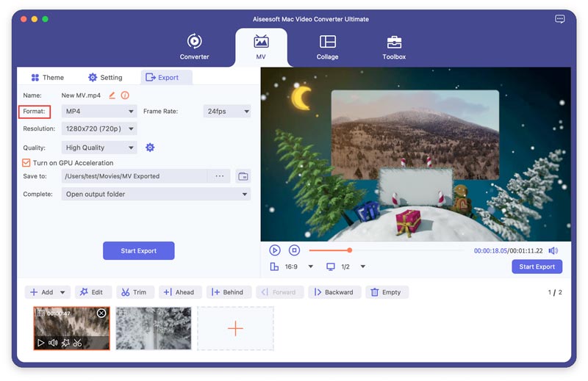Click the Backward button

click(334, 292)
